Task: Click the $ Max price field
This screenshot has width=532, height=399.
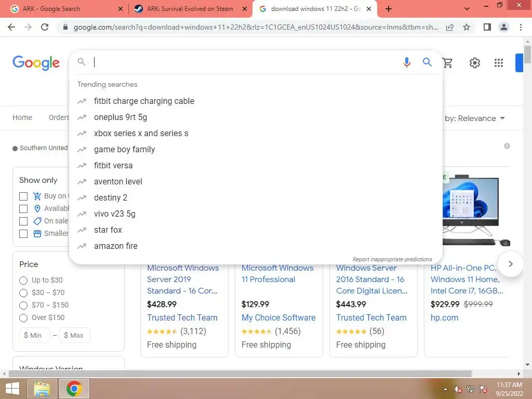Action: click(75, 335)
